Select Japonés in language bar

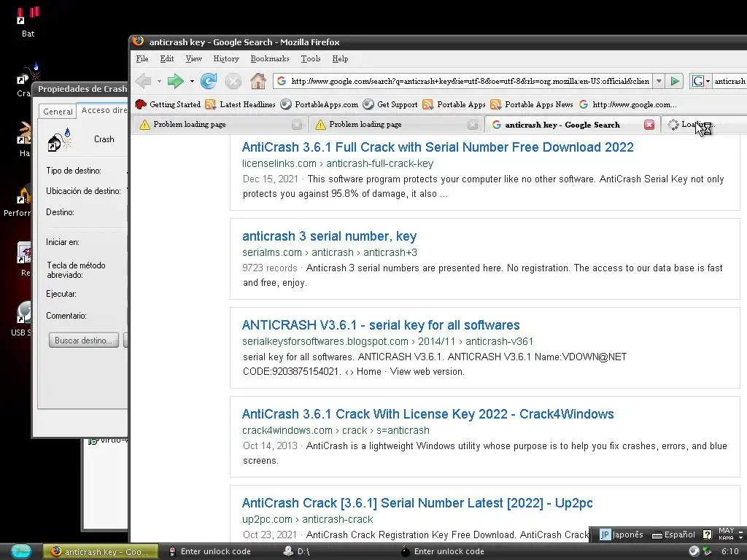click(x=622, y=534)
